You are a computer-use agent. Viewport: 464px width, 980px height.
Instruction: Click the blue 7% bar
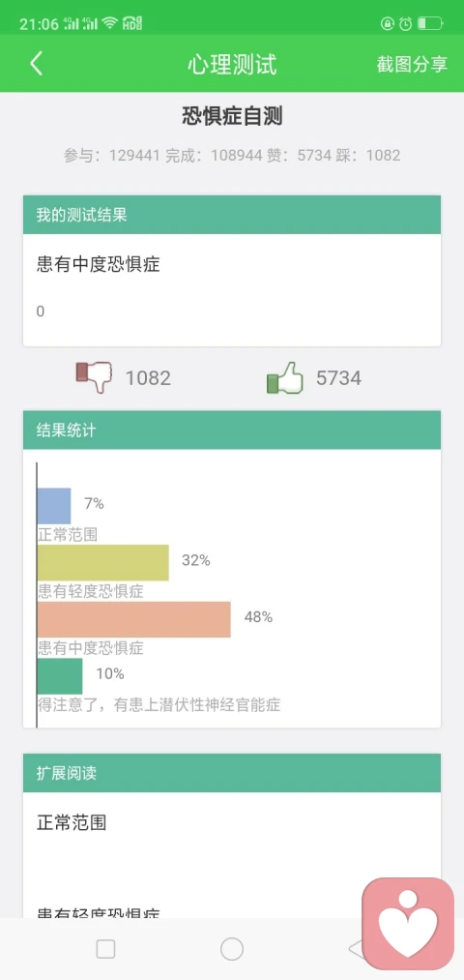(x=54, y=506)
